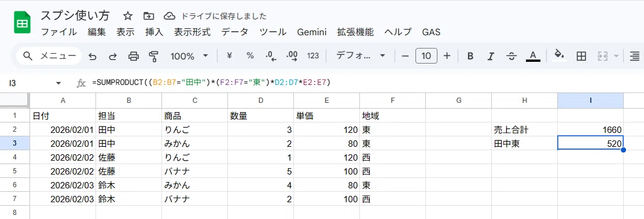
Task: Open the GAS menu
Action: [431, 32]
